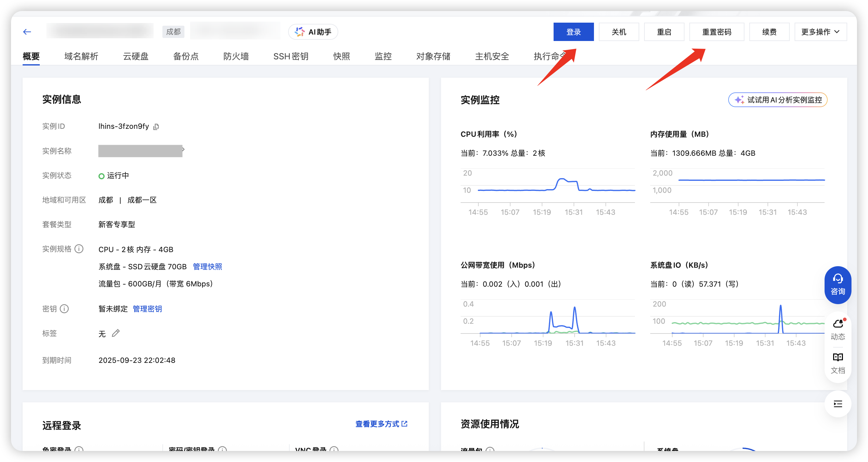868x462 pixels.
Task: Click 登录 to log in to instance
Action: pos(573,32)
